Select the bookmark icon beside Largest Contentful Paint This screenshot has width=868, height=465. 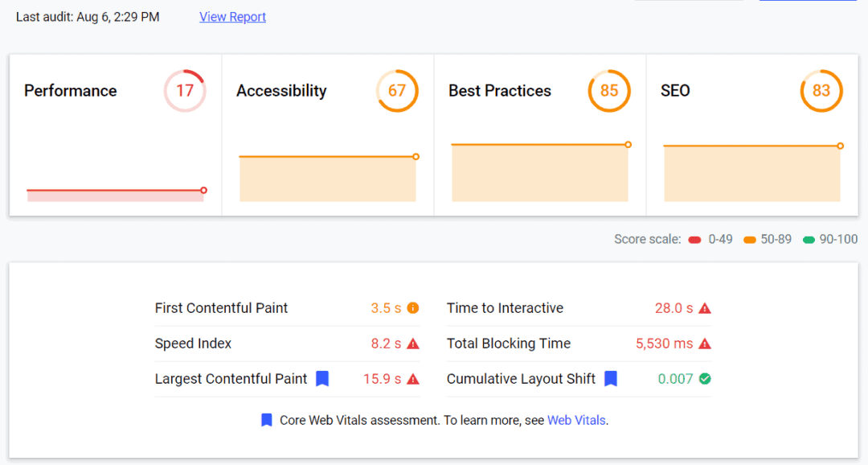click(x=322, y=378)
